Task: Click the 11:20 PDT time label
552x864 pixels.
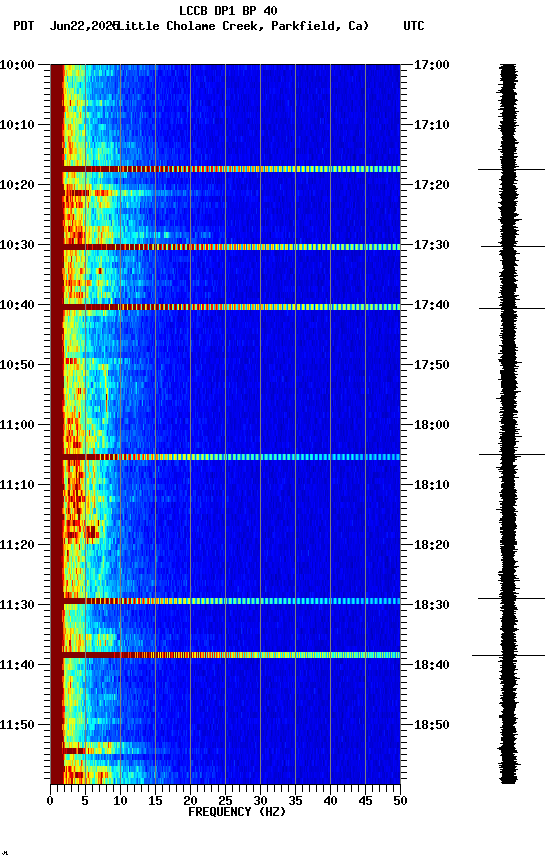Action: coord(17,546)
